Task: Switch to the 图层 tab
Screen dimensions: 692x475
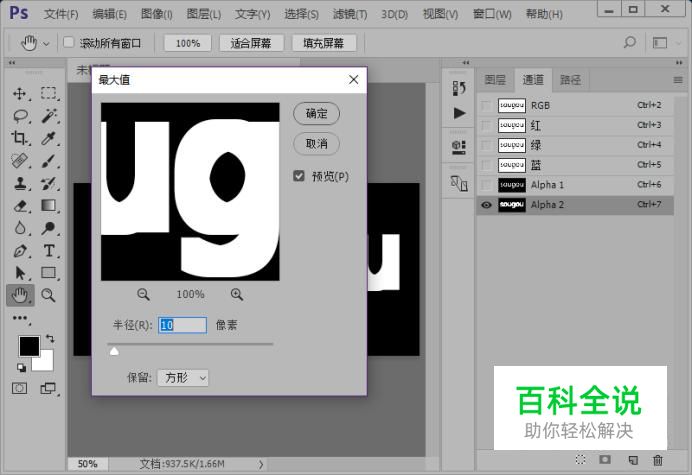Action: click(x=495, y=80)
